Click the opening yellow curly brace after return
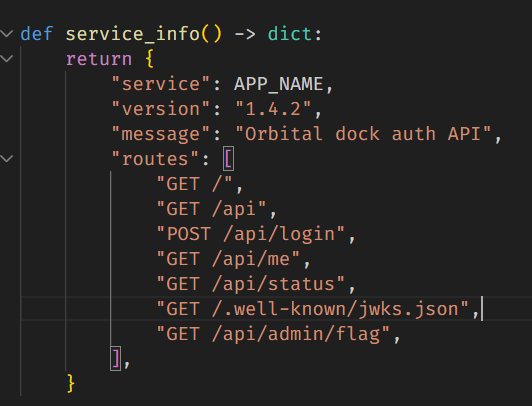This screenshot has width=532, height=406. pyautogui.click(x=150, y=59)
